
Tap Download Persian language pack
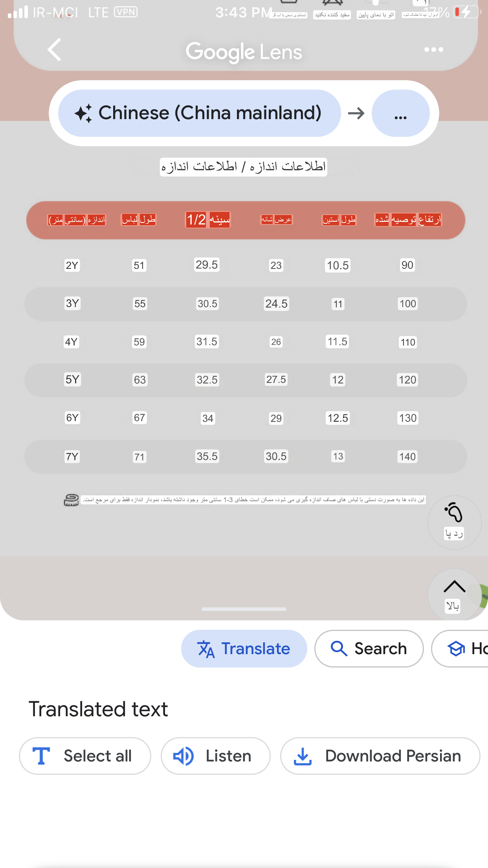click(380, 756)
